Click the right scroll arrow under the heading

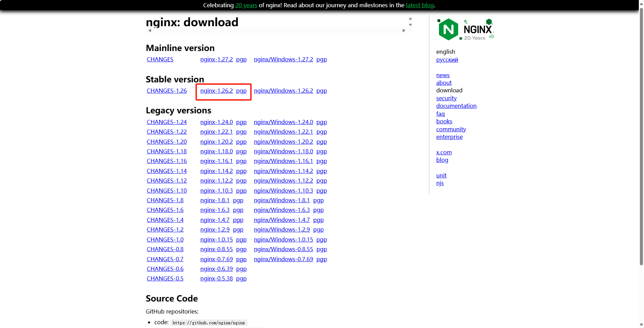coord(404,31)
